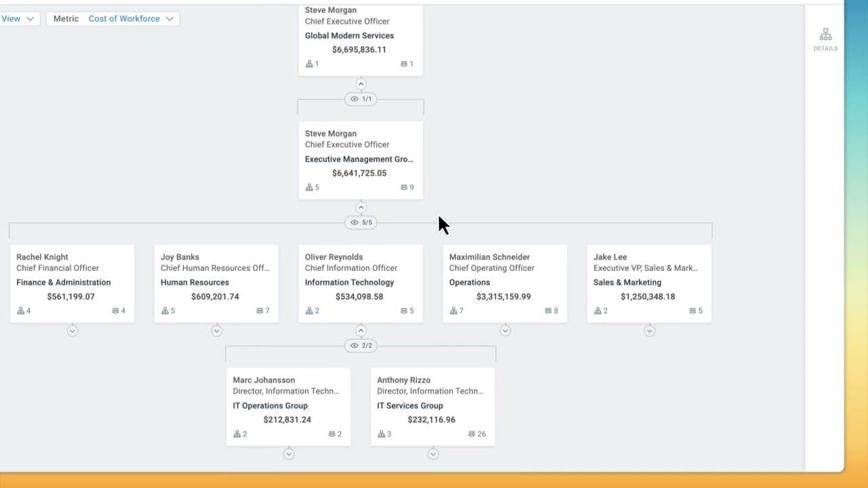Click org count icon on Jake Lee card
Image resolution: width=868 pixels, height=488 pixels.
coord(598,311)
